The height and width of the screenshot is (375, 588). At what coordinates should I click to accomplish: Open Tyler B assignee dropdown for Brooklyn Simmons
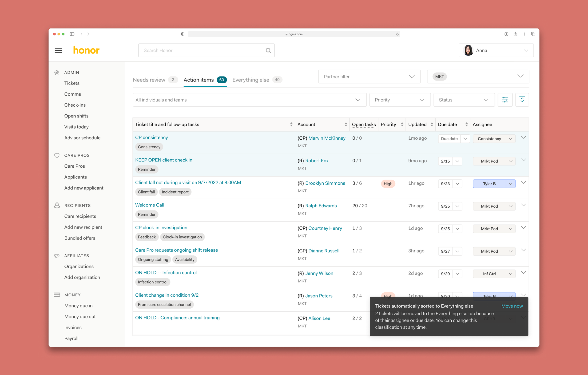coord(510,184)
